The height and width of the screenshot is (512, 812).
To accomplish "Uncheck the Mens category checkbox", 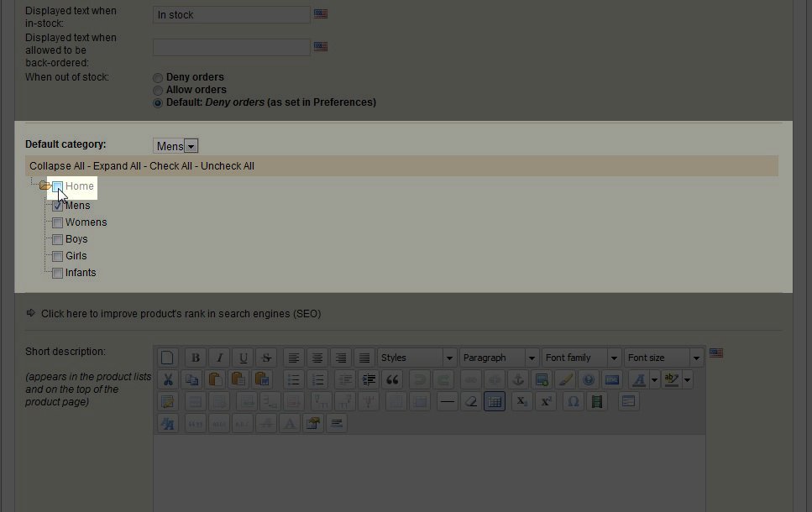I will coord(57,206).
